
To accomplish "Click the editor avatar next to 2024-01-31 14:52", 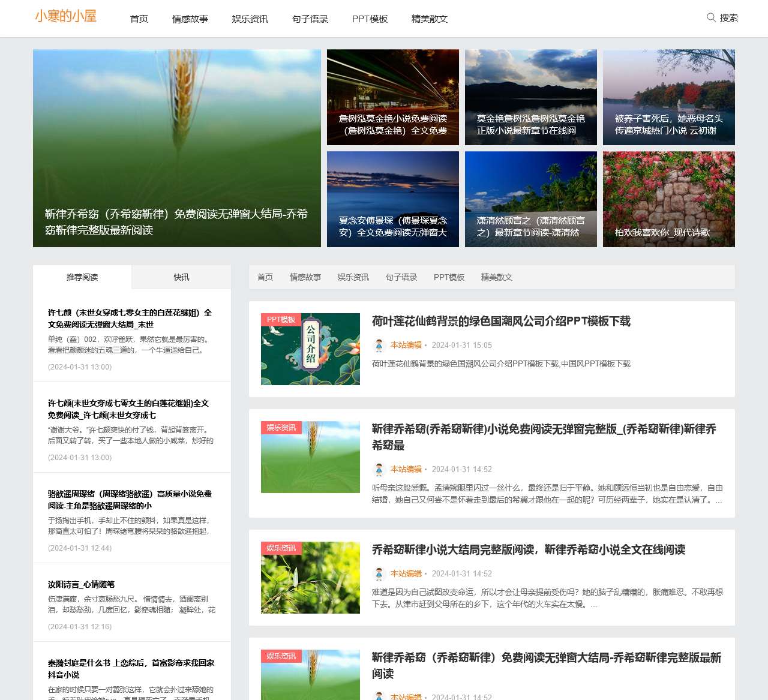I will pyautogui.click(x=379, y=470).
